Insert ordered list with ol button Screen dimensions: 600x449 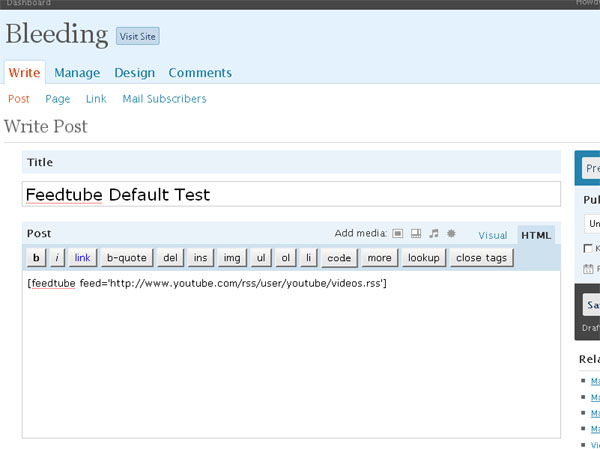click(x=285, y=258)
